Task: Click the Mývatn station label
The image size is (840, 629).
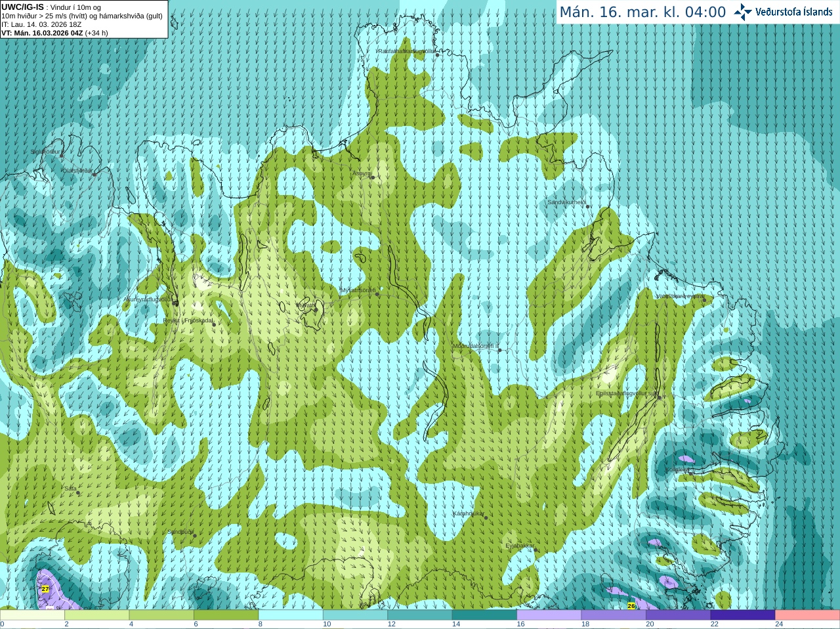Action: click(306, 305)
